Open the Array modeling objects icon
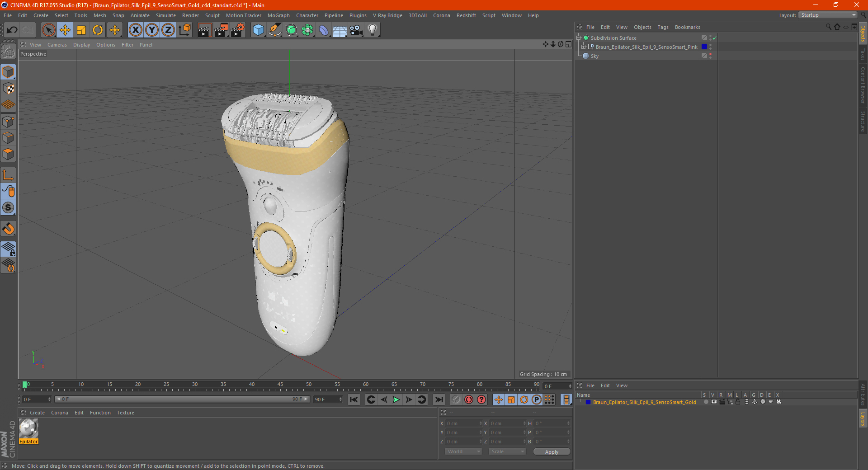 click(x=307, y=30)
